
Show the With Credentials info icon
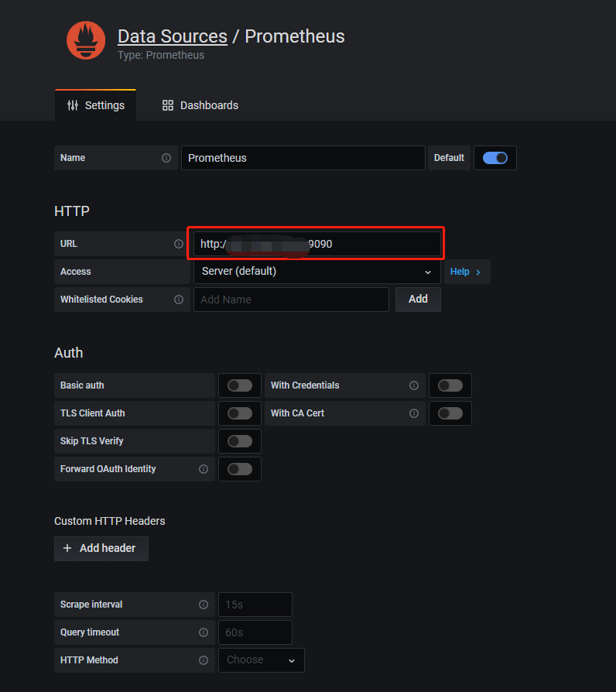(x=414, y=385)
